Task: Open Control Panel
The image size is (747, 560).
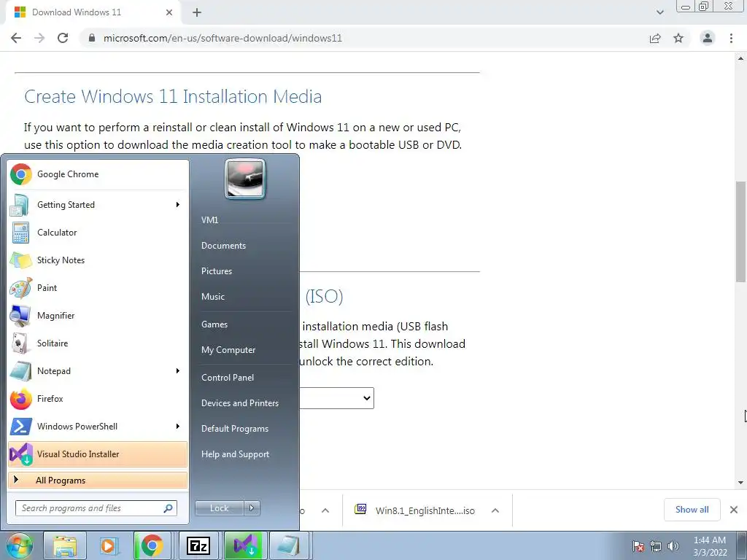Action: click(228, 378)
